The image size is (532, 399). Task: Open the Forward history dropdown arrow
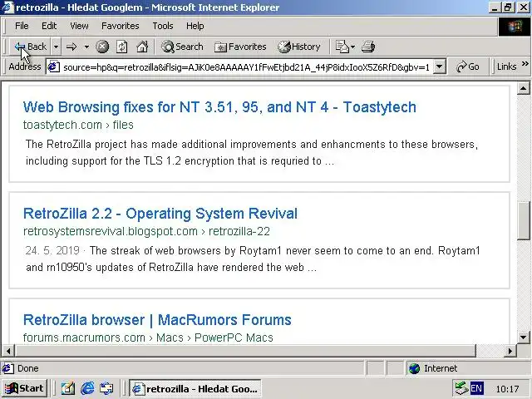(x=86, y=47)
